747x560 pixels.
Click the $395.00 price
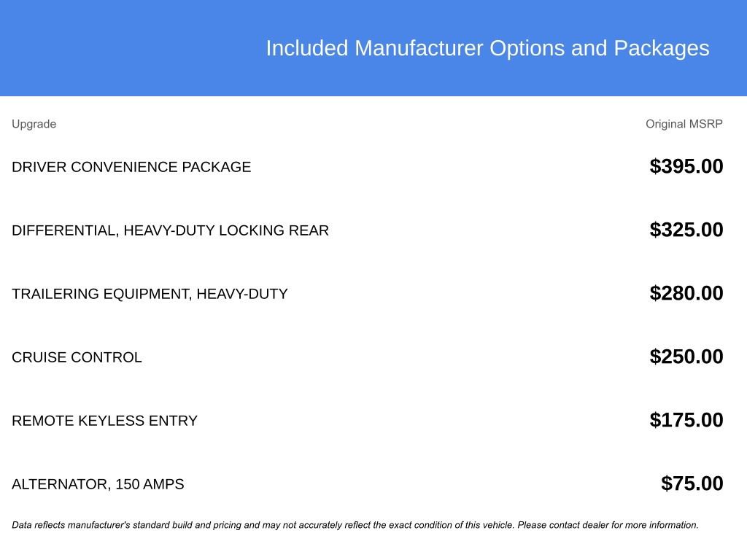click(x=686, y=166)
